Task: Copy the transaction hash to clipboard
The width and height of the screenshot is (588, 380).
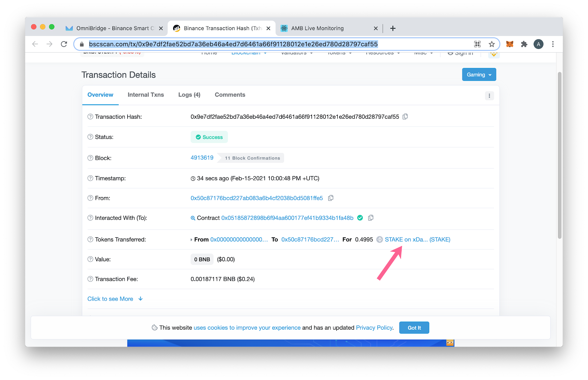Action: 405,116
